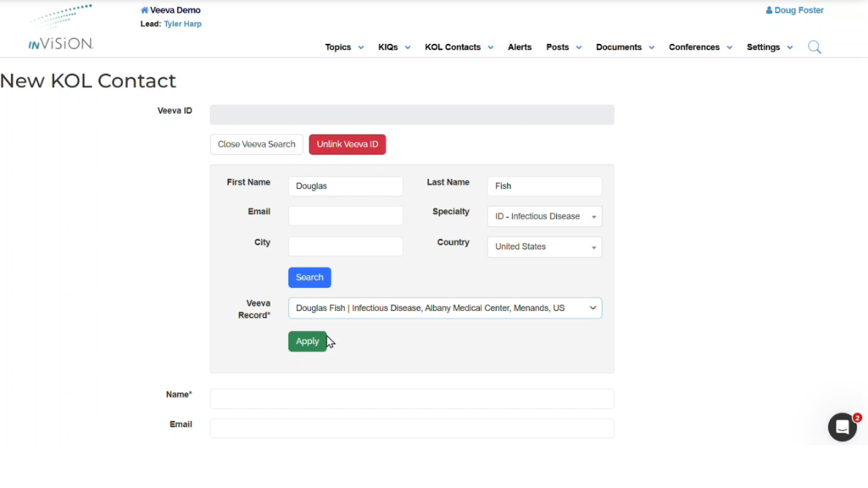
Task: Click the home icon beside Veeva Demo
Action: coord(144,10)
